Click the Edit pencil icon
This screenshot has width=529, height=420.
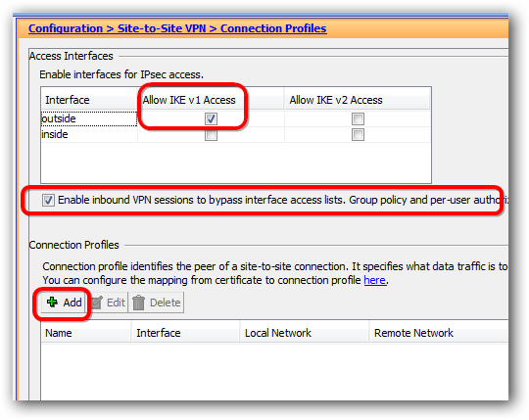pyautogui.click(x=97, y=303)
